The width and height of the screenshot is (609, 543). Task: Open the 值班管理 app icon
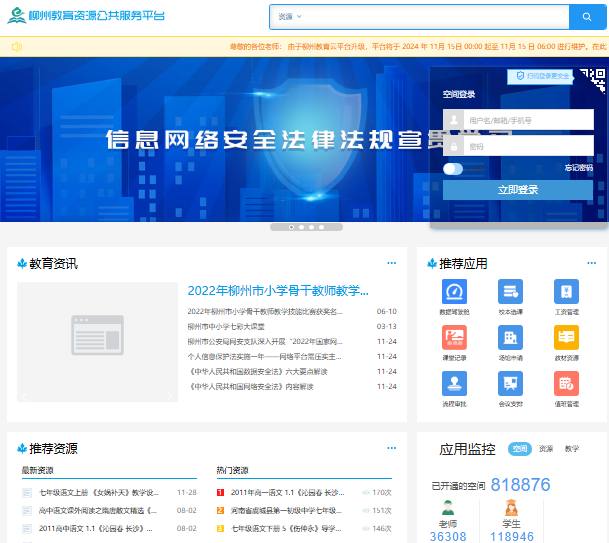click(566, 383)
